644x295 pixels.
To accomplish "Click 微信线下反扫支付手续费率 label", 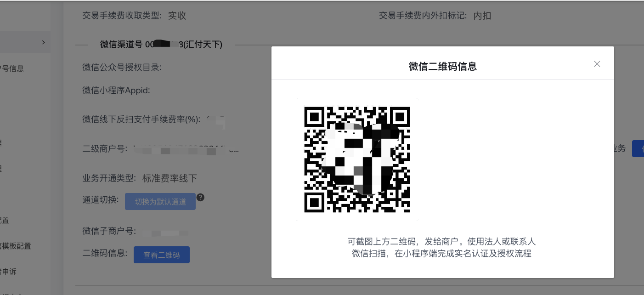I will point(142,119).
